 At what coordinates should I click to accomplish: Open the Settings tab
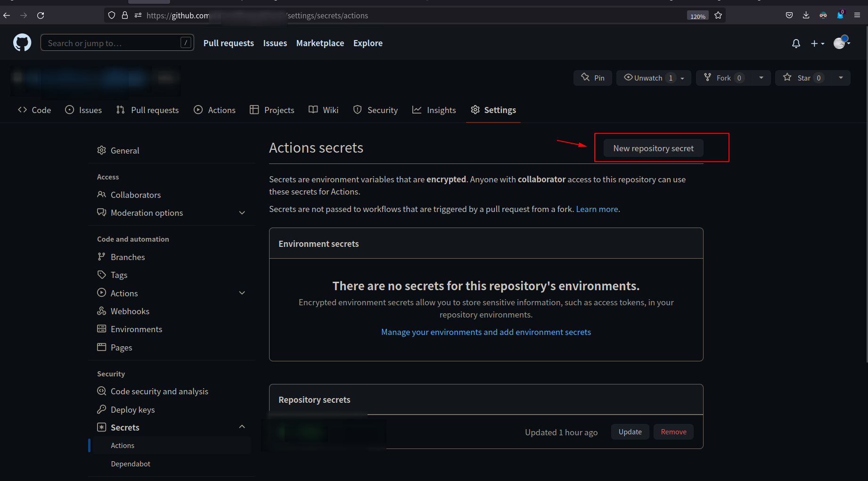(x=493, y=110)
